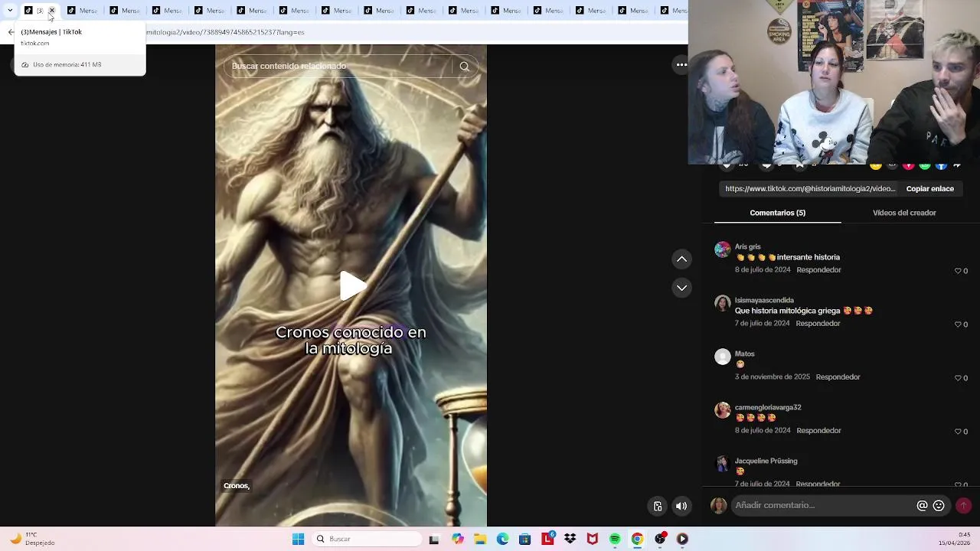Click in 'Añadir comentario...' field
Screen dimensions: 980x551
click(x=823, y=506)
